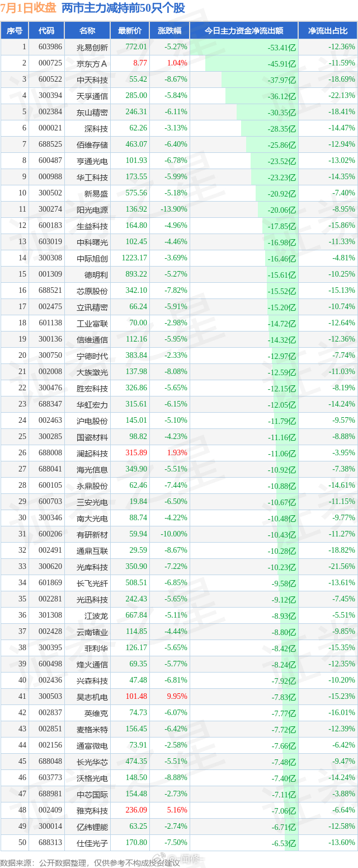Select stock name 南大光电
The width and height of the screenshot is (358, 868).
[x=92, y=518]
